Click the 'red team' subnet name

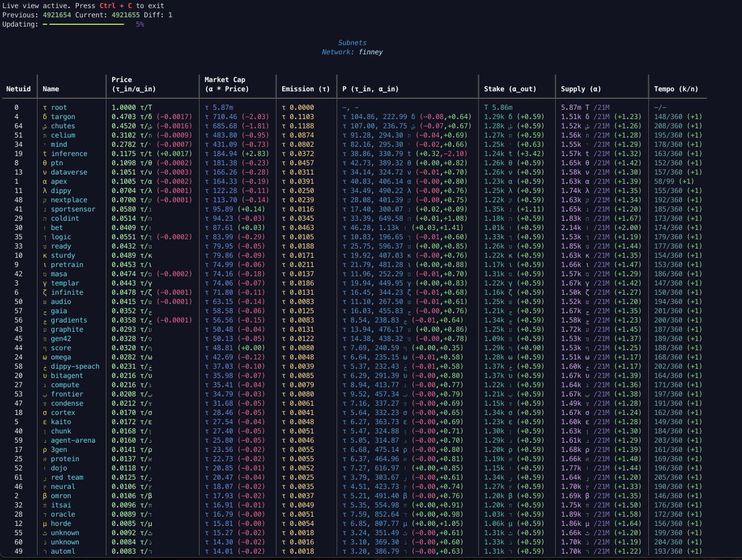tap(67, 477)
